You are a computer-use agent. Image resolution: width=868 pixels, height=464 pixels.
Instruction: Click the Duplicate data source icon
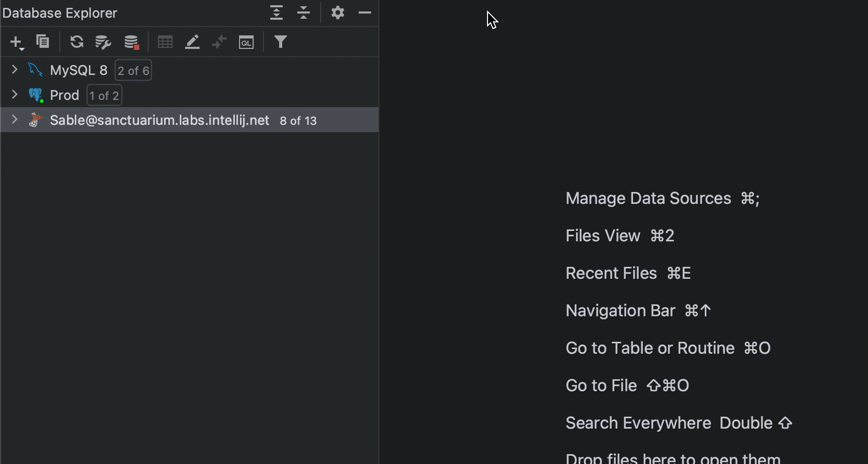pos(43,42)
